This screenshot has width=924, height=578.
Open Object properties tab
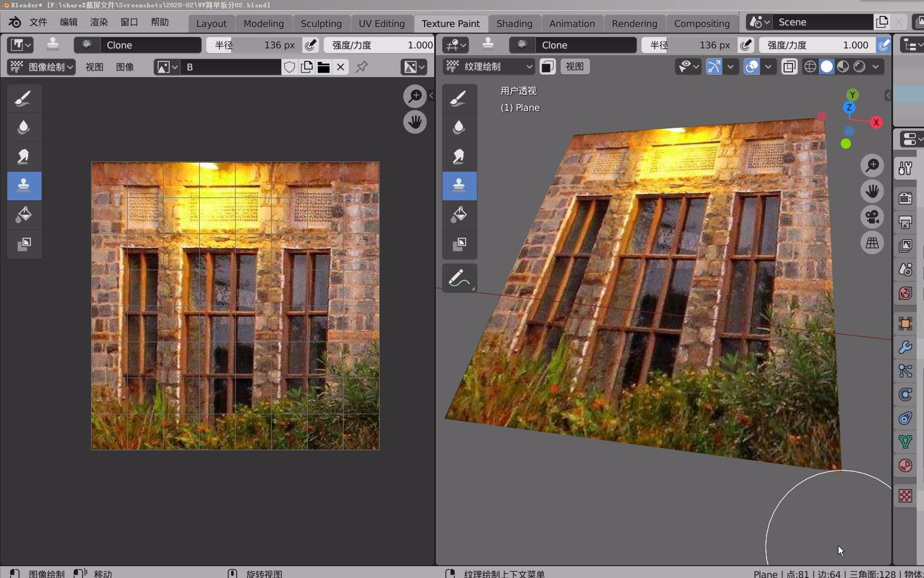[x=905, y=324]
